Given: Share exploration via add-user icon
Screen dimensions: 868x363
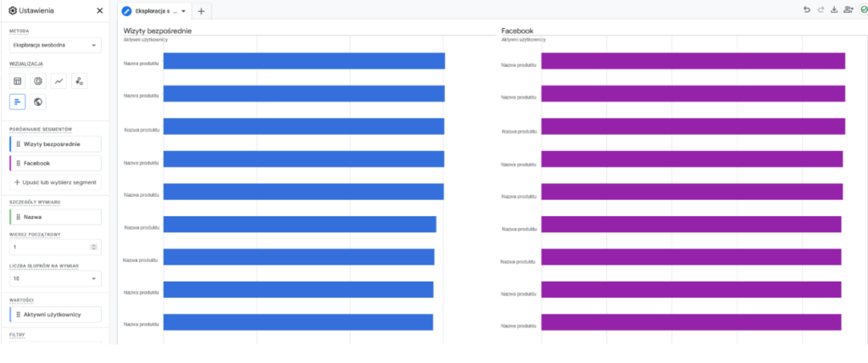Looking at the screenshot, I should coord(848,9).
